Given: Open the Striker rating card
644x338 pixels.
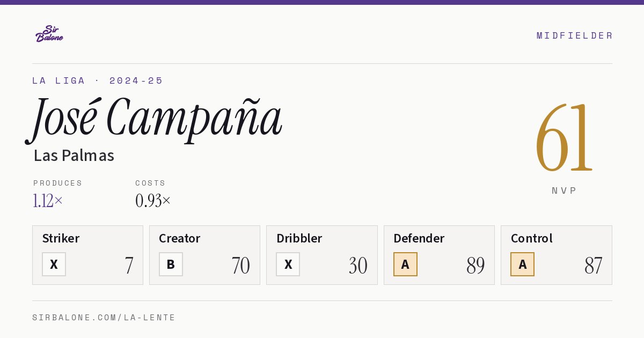Looking at the screenshot, I should pos(87,255).
